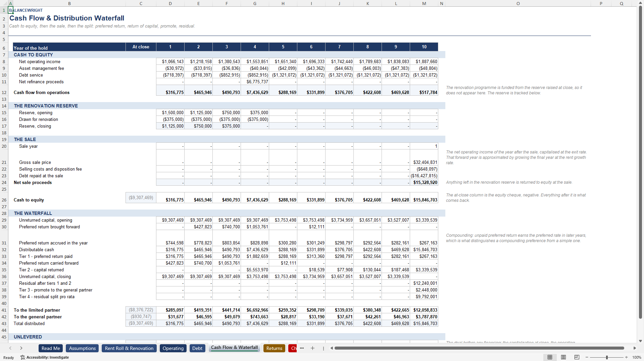Viewport: 644px width, 361px height.
Task: Adjust the zoom slider handle
Action: coord(607,357)
